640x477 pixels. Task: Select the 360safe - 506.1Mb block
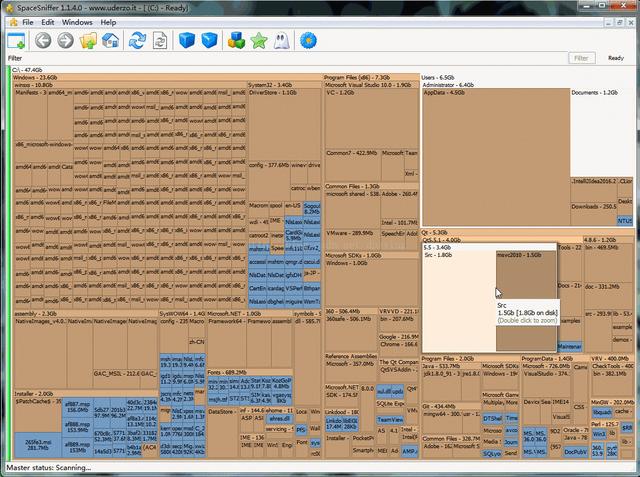pos(351,333)
